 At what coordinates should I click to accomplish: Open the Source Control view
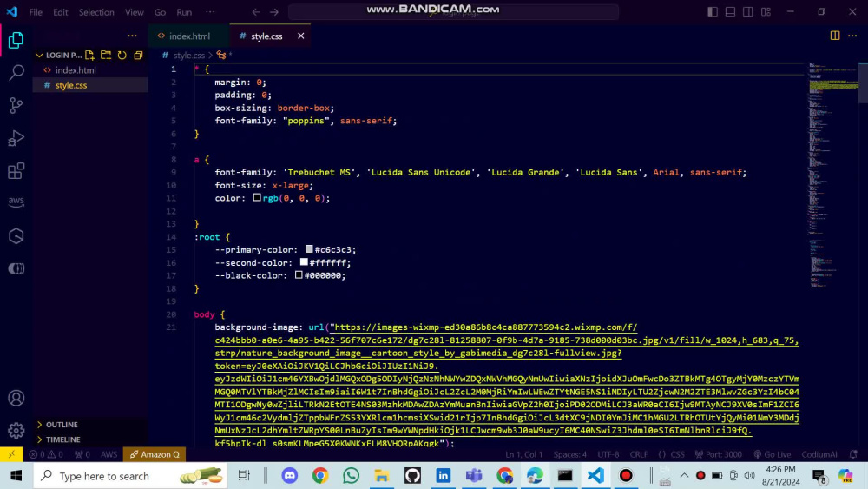point(16,105)
